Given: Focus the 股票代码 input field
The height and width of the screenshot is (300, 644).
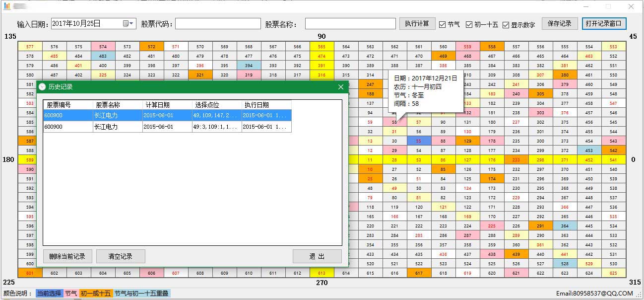Looking at the screenshot, I should click(x=218, y=24).
